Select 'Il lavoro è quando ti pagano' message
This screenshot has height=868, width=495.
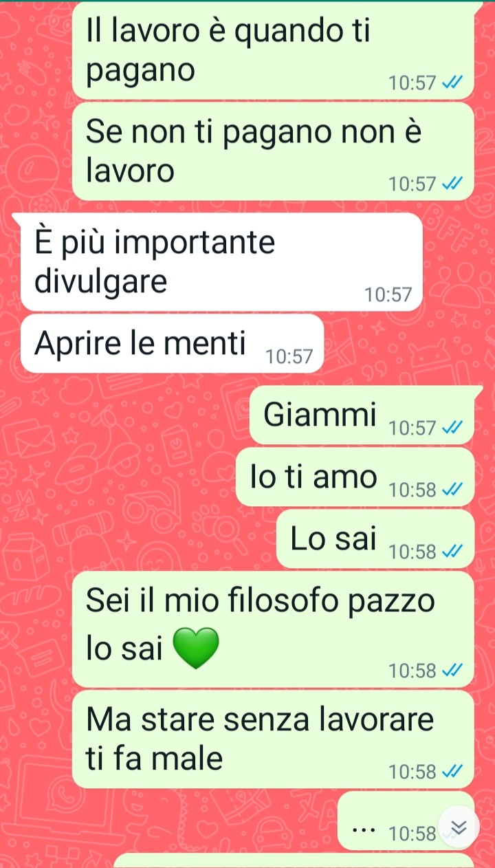274,51
